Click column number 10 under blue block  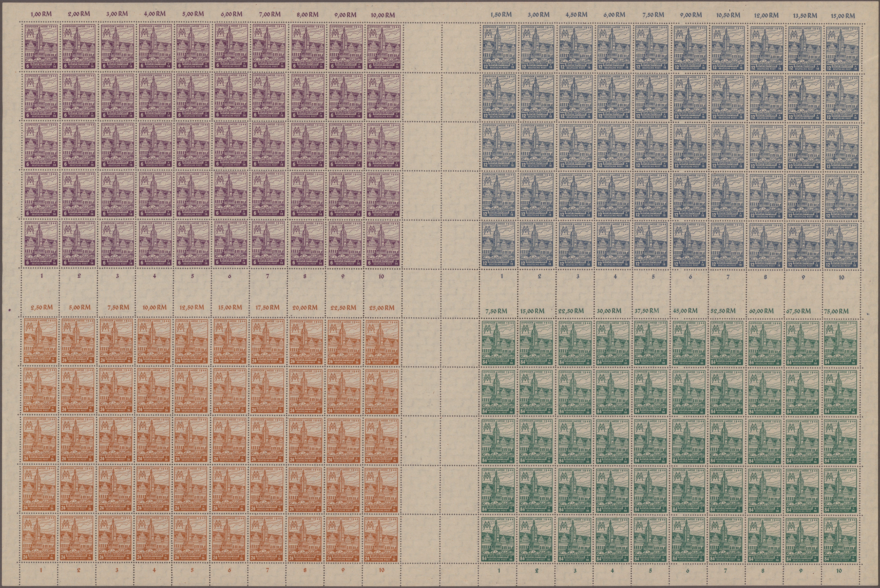(x=841, y=278)
